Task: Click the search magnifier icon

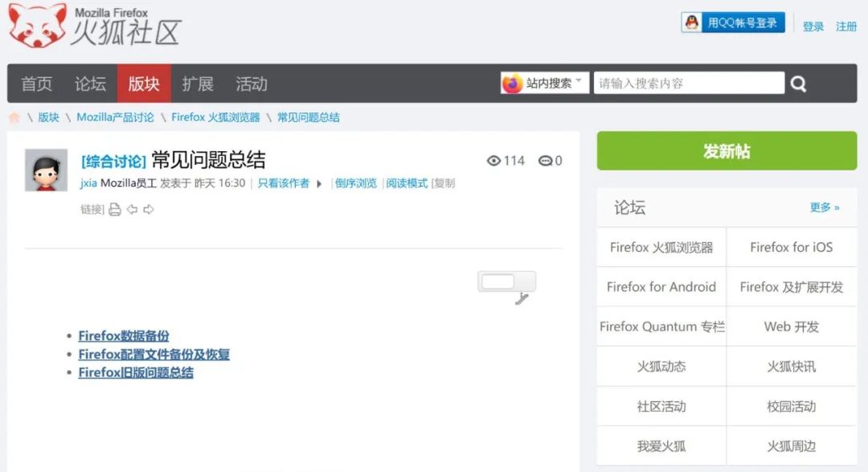Action: [x=798, y=84]
